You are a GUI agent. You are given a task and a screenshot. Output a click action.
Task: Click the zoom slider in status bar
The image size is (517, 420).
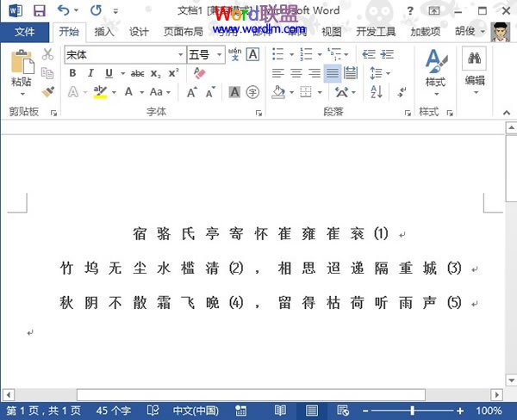click(412, 411)
